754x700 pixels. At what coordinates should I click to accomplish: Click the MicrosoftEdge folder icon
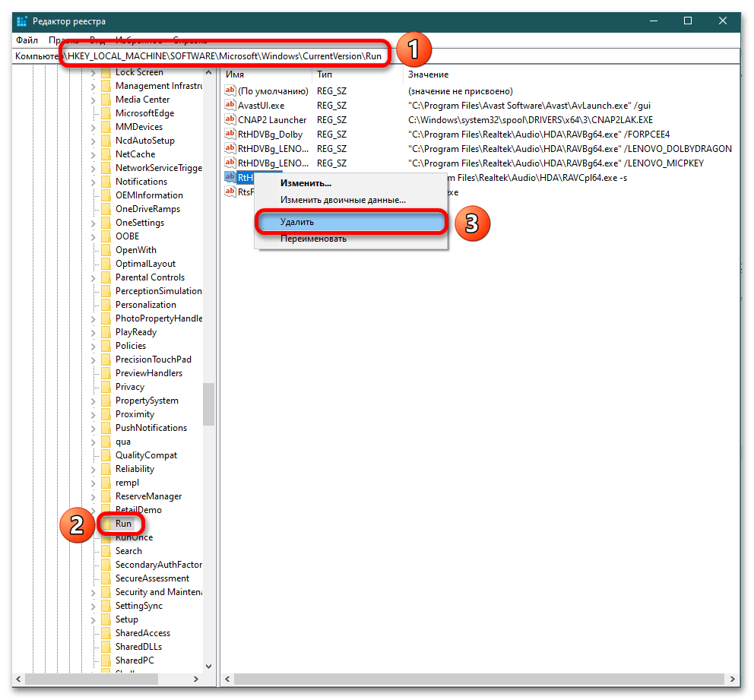tap(106, 113)
